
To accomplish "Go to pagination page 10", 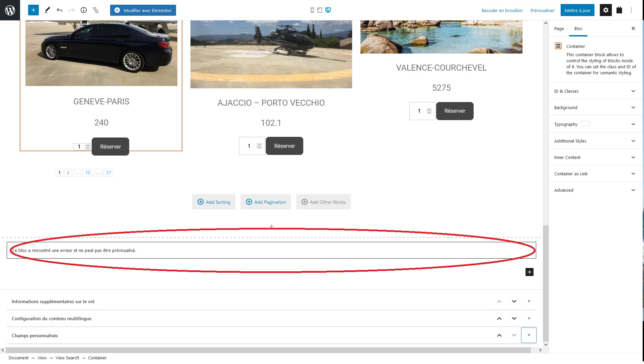I will coord(88,173).
